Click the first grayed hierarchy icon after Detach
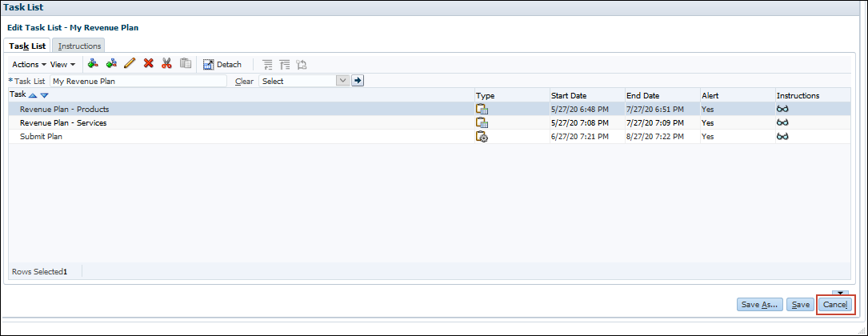Viewport: 868px width, 336px height. pyautogui.click(x=267, y=65)
